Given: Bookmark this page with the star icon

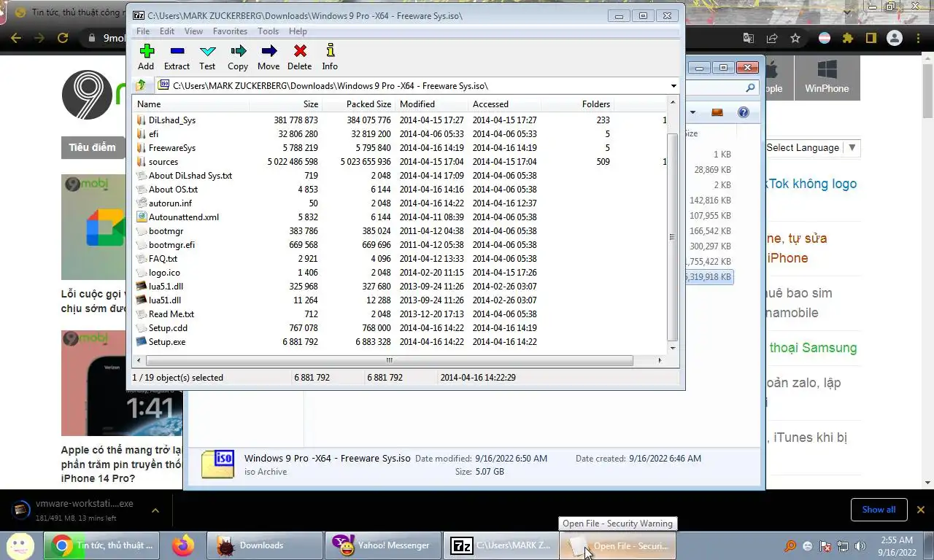Looking at the screenshot, I should click(795, 38).
